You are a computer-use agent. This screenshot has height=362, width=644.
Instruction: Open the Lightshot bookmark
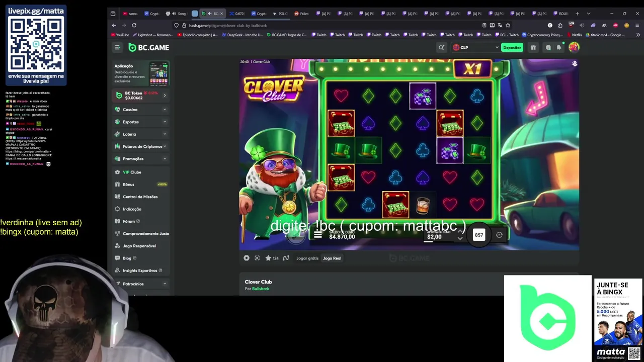pos(153,35)
